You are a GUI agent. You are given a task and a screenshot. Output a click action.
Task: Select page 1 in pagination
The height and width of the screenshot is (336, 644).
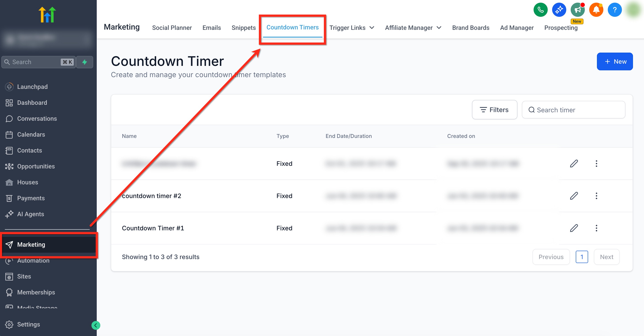(x=581, y=257)
